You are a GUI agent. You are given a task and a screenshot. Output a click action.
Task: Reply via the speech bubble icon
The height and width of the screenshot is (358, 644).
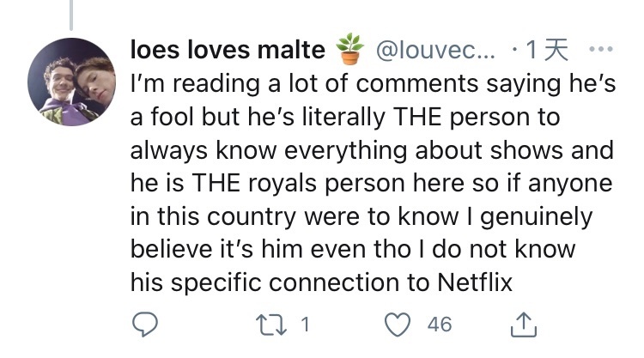click(144, 325)
